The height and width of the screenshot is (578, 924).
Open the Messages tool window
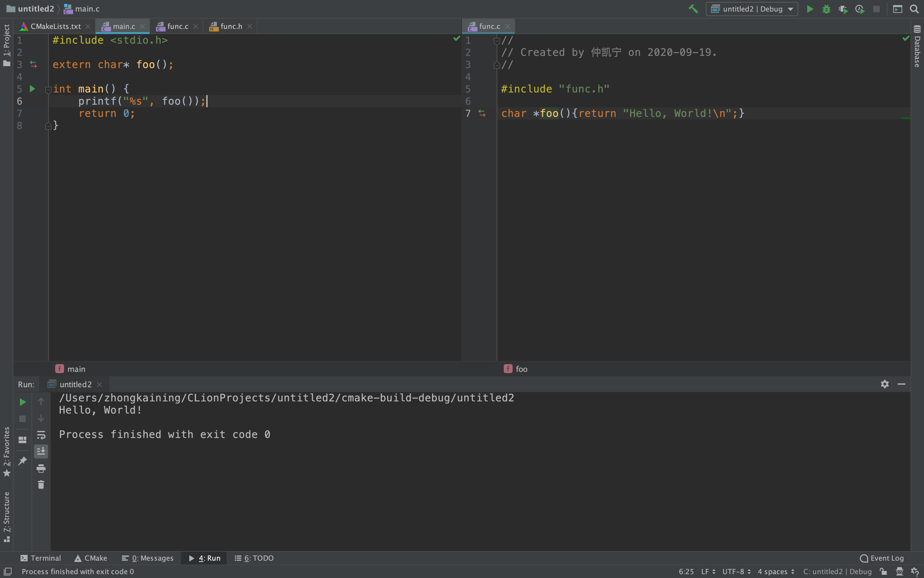(x=147, y=558)
